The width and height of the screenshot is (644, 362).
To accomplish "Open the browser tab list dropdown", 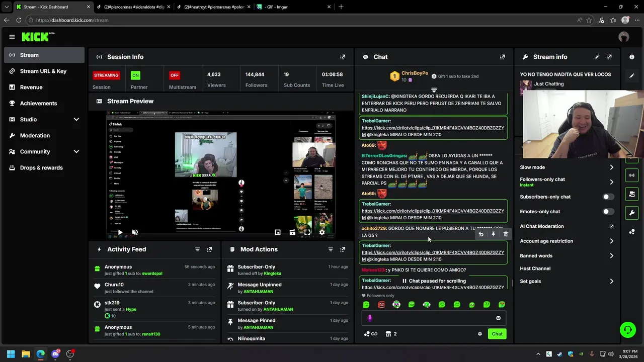I will (x=6, y=7).
